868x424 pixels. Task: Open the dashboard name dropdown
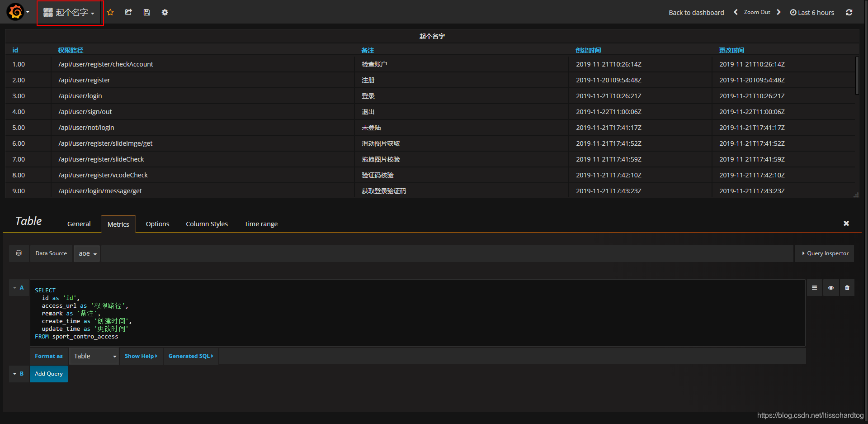pyautogui.click(x=69, y=13)
